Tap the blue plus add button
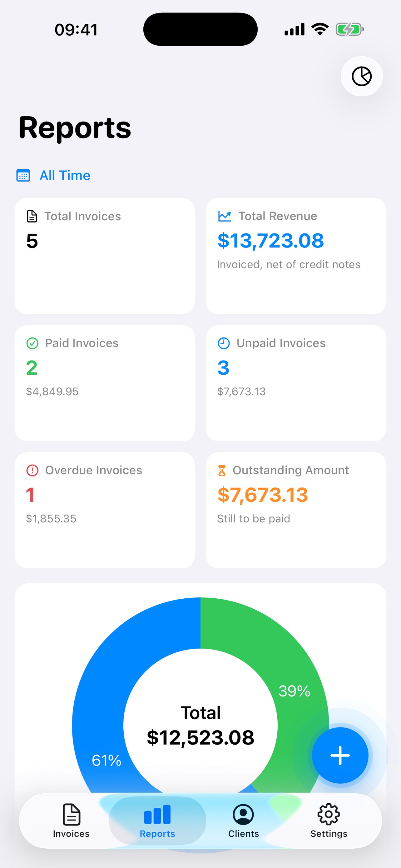 click(340, 755)
